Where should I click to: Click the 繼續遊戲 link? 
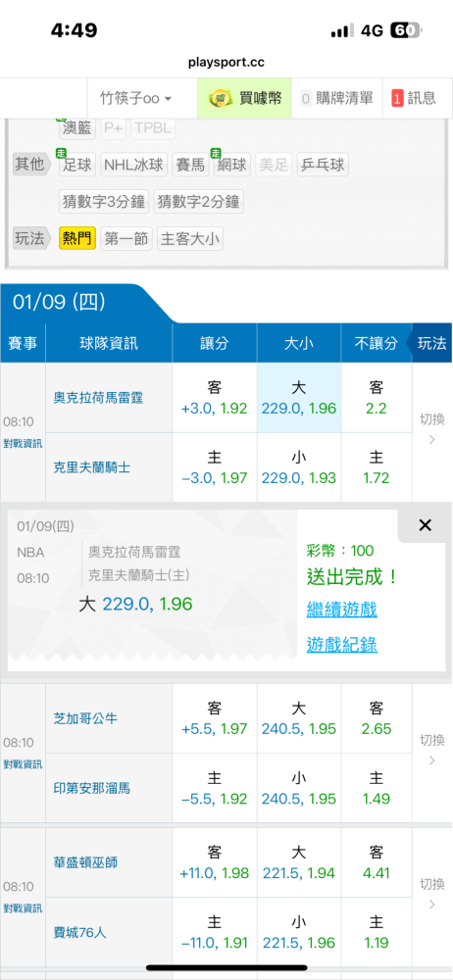(x=341, y=610)
